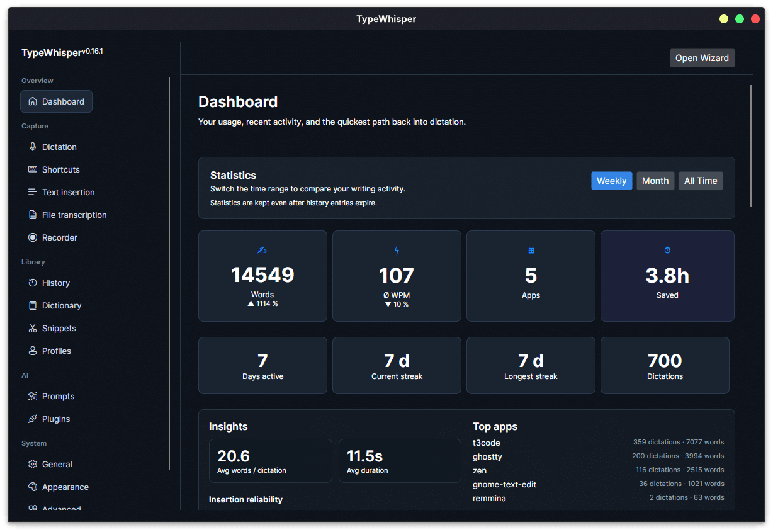773x532 pixels.
Task: Switch statistics range to Weekly
Action: tap(611, 181)
